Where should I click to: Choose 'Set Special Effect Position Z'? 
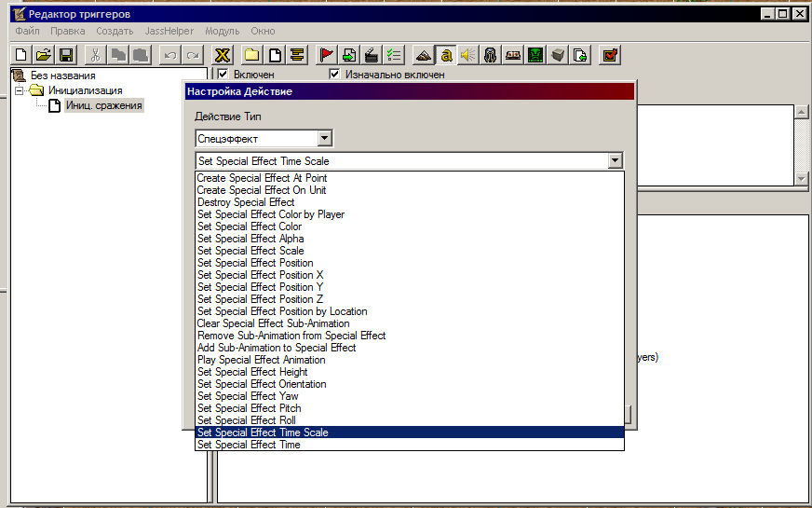coord(410,299)
